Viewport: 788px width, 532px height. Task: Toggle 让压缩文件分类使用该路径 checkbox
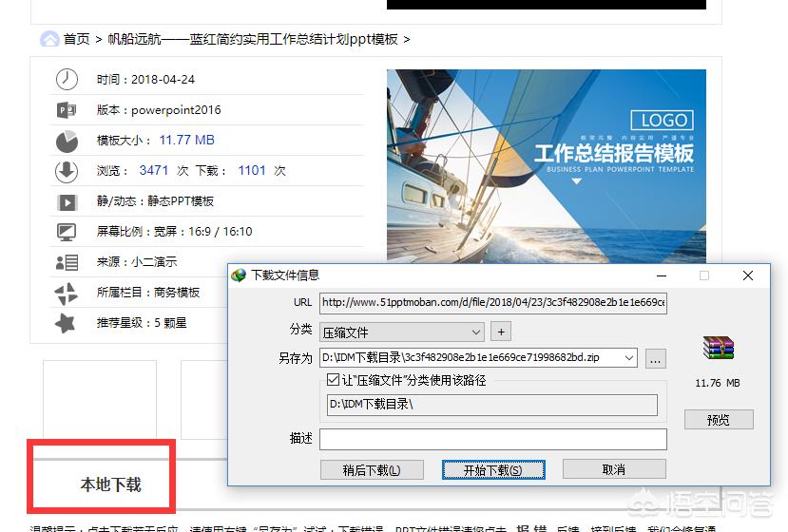click(333, 380)
